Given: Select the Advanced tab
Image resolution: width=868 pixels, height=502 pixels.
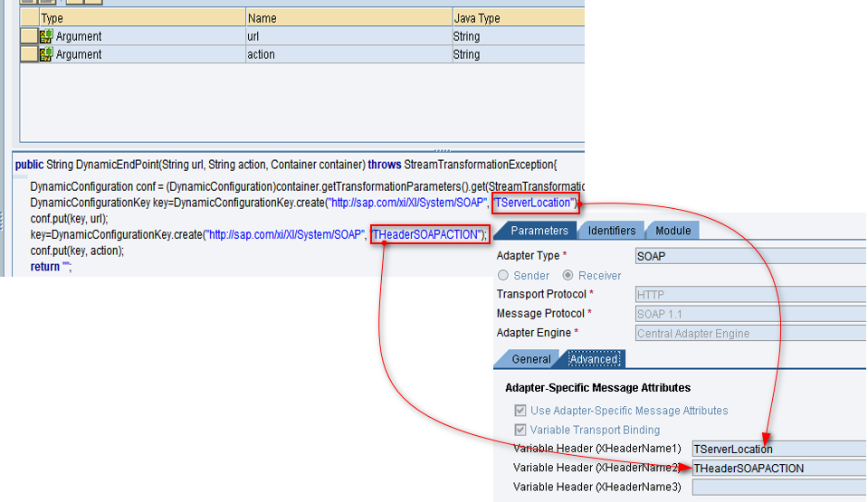Looking at the screenshot, I should (x=594, y=359).
